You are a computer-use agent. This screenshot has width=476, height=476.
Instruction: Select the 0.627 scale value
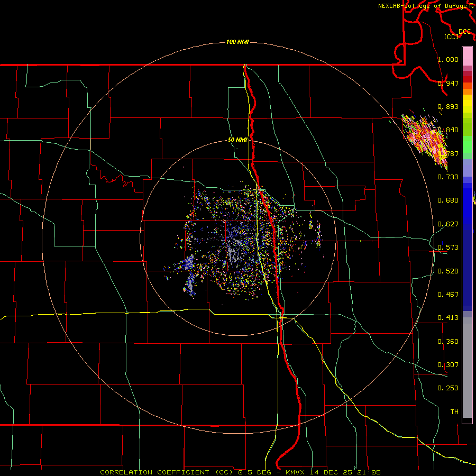pyautogui.click(x=448, y=224)
